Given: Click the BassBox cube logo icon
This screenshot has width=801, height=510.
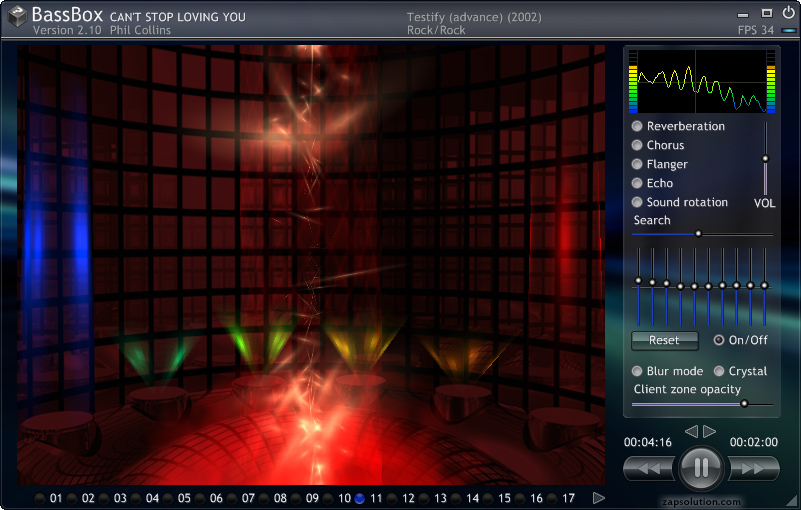Looking at the screenshot, I should pyautogui.click(x=18, y=16).
